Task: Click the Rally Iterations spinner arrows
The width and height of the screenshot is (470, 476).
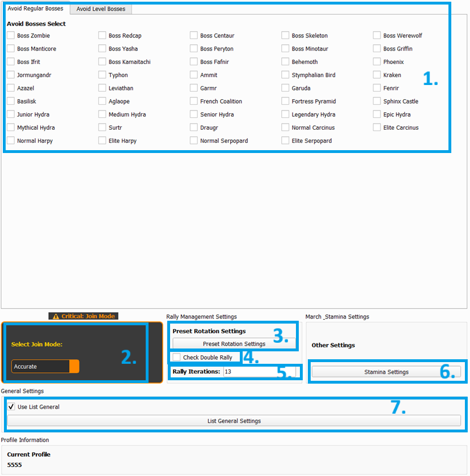Action: pos(298,372)
